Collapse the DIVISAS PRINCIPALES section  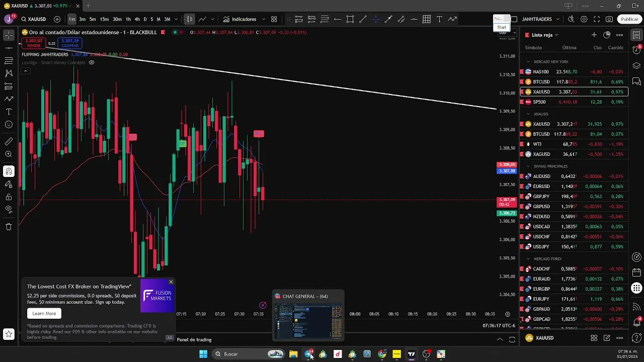[x=528, y=166]
